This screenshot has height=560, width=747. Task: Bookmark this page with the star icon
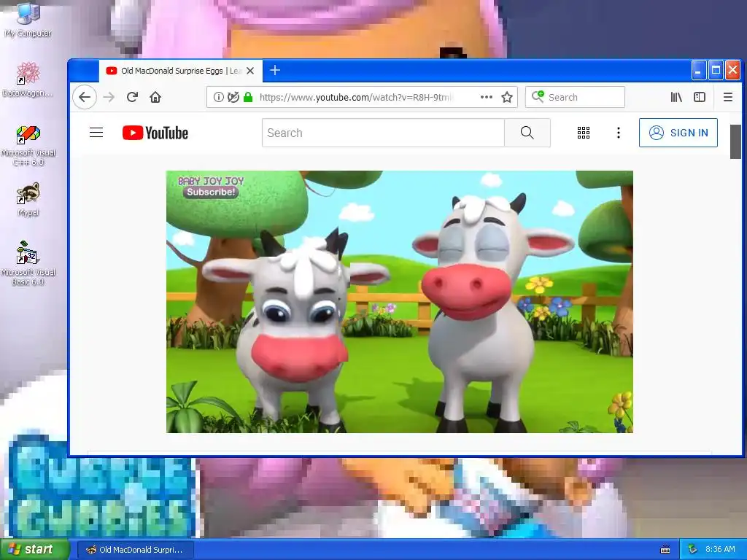[x=507, y=97]
